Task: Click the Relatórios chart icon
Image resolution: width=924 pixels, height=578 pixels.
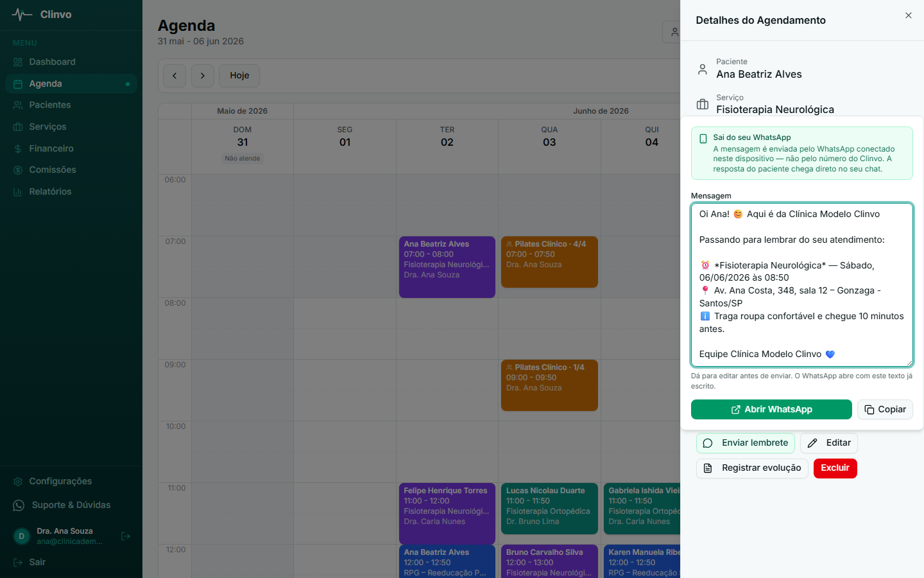Action: (18, 191)
